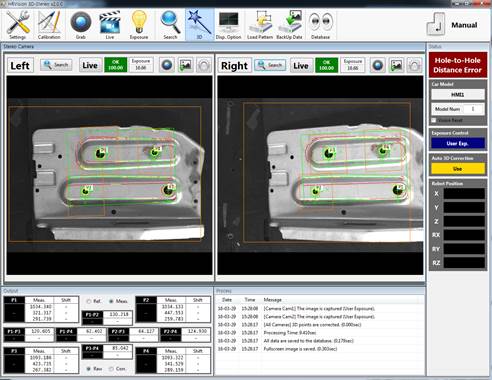492x380 pixels.
Task: Open the Exposure lightbulb tool
Action: [x=139, y=25]
